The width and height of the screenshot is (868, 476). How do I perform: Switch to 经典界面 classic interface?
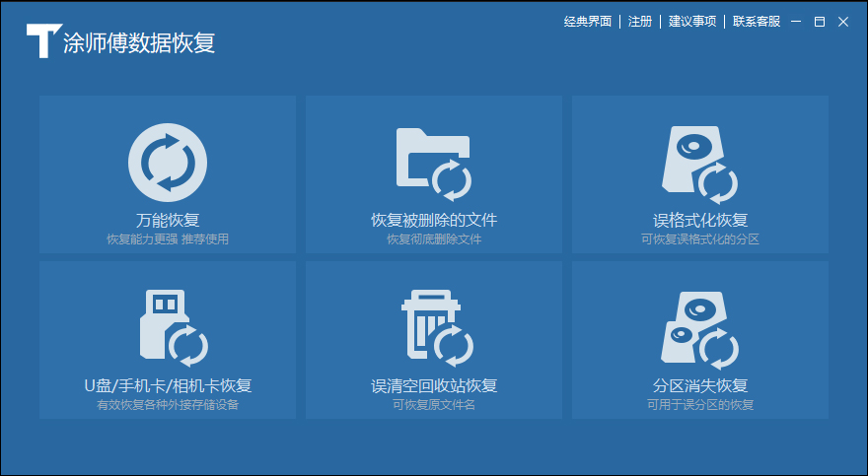coord(587,22)
